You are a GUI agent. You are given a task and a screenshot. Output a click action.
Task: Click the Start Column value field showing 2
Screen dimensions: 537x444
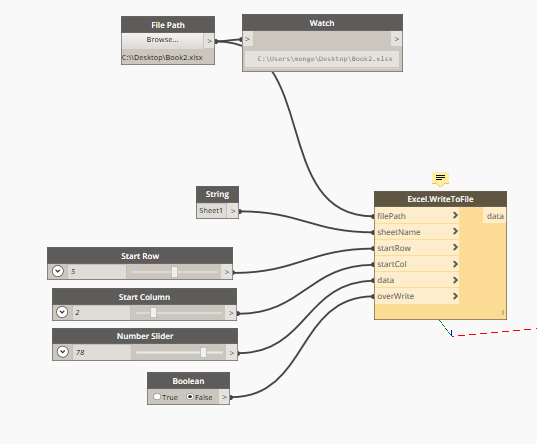[101, 312]
